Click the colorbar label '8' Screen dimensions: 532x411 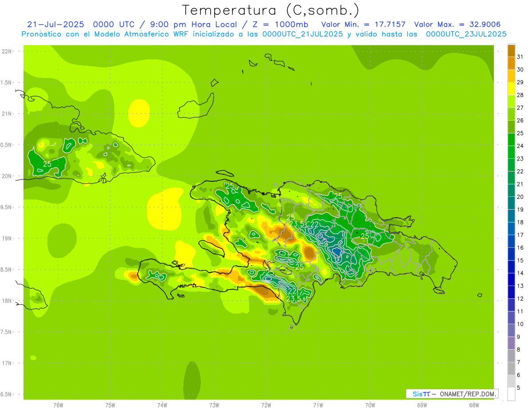519,349
